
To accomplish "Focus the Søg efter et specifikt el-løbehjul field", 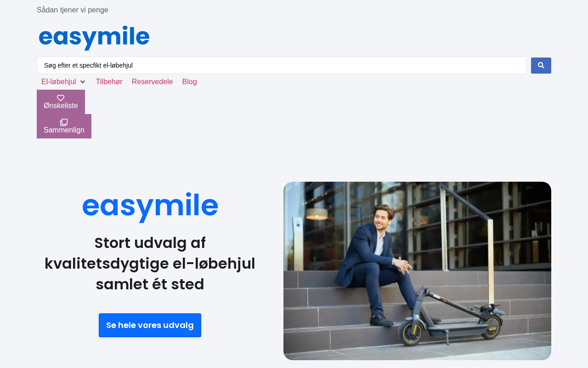I will [282, 65].
